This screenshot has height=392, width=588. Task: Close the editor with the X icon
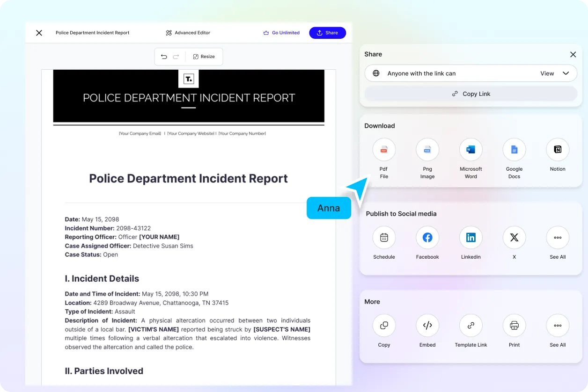point(39,33)
